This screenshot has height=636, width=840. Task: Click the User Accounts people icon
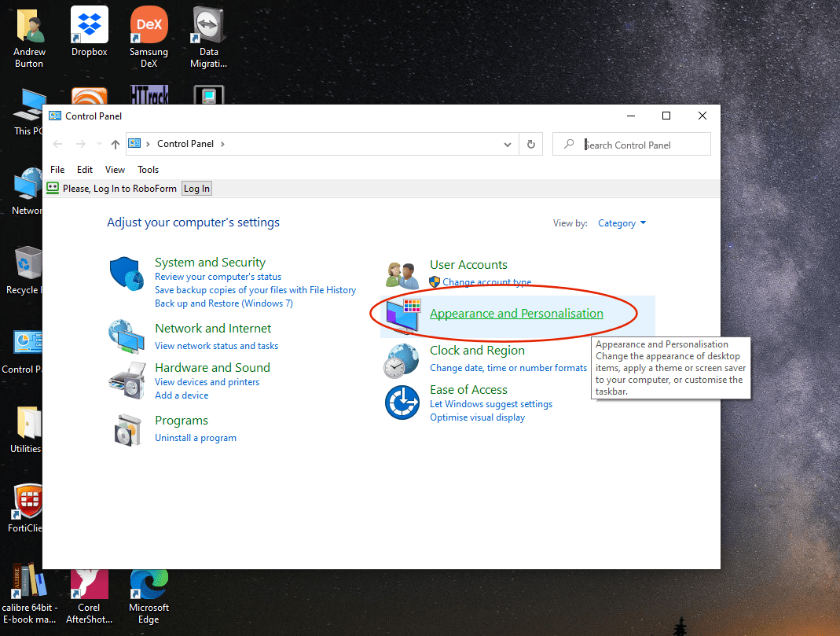click(402, 275)
